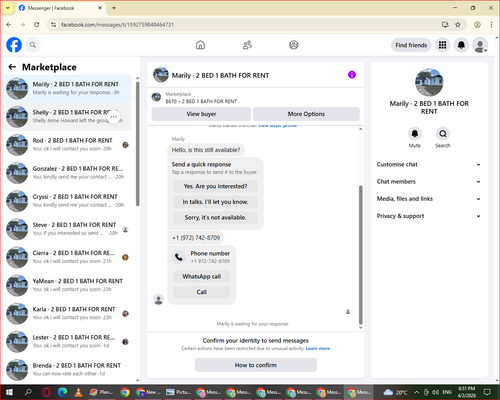The height and width of the screenshot is (400, 500).
Task: Click the chat messages scrollbar
Action: click(x=360, y=255)
